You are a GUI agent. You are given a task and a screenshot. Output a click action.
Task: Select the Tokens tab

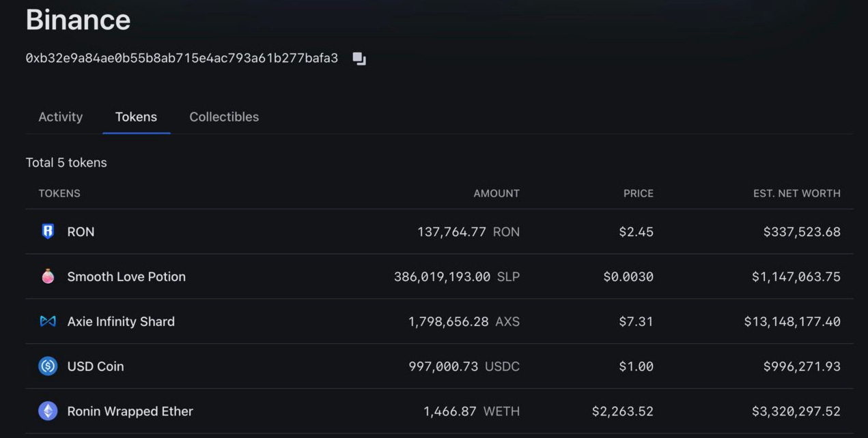point(136,117)
